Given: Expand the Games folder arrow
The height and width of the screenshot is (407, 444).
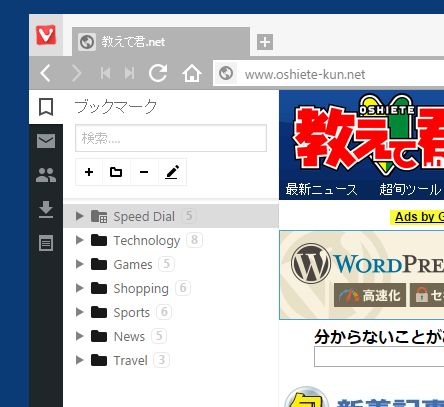Looking at the screenshot, I should coord(79,264).
